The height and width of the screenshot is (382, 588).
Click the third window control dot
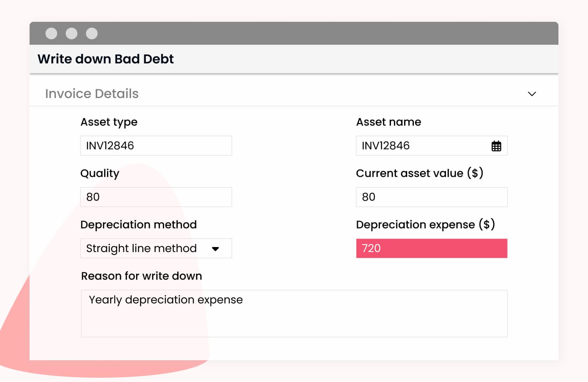[92, 33]
